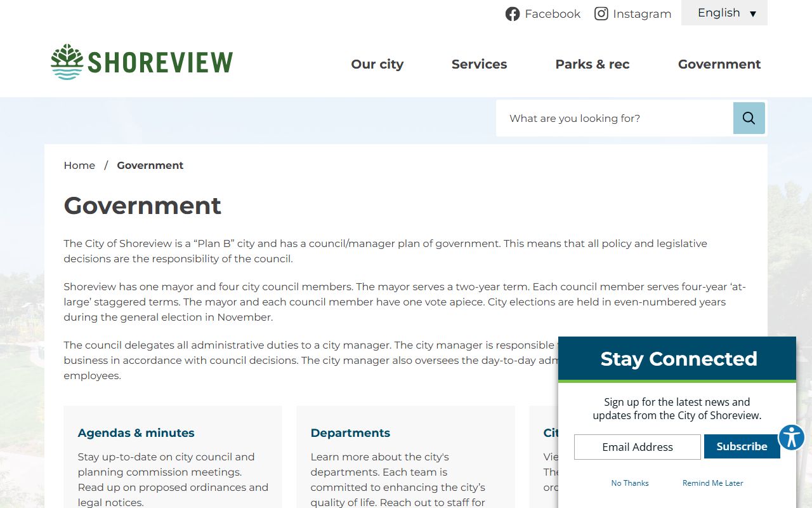Open the Parks & rec menu
This screenshot has width=812, height=508.
593,64
